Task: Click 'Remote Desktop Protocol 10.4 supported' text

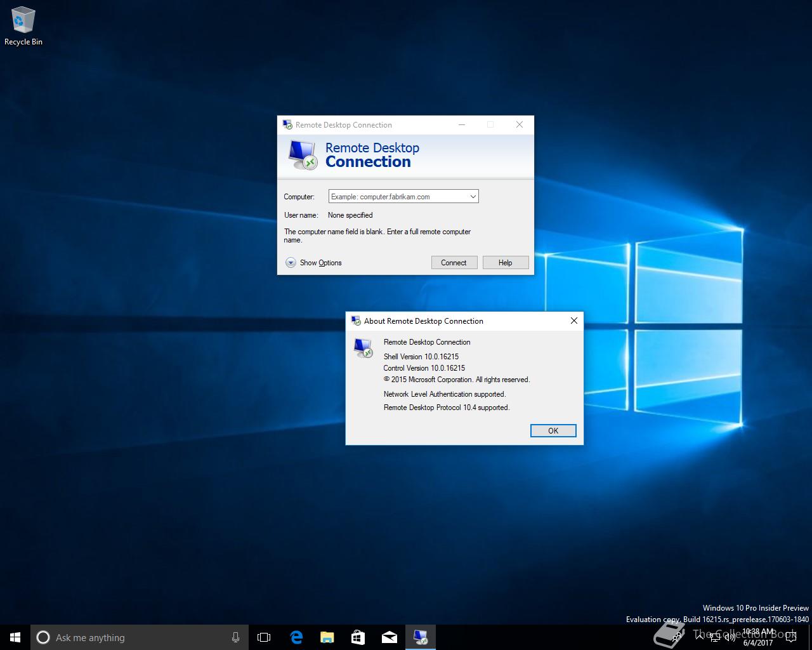Action: (447, 408)
